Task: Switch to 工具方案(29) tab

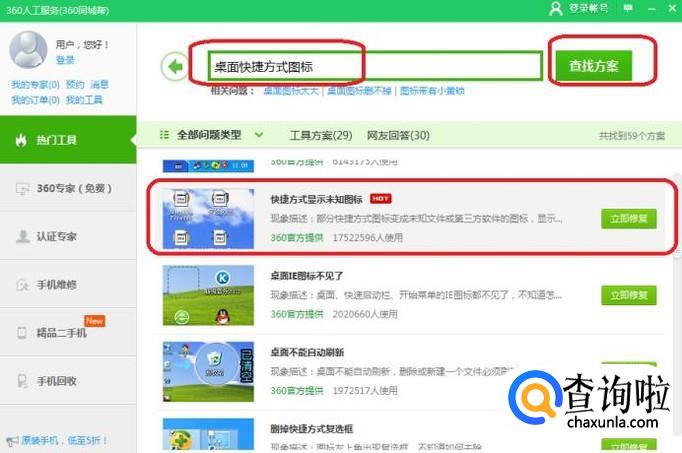Action: click(x=321, y=135)
